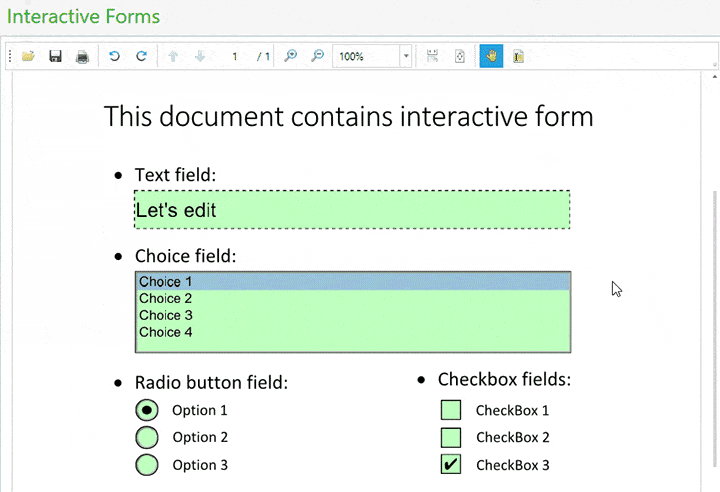Select Choice 1 in the list
Image resolution: width=720 pixels, height=492 pixels.
[x=353, y=282]
